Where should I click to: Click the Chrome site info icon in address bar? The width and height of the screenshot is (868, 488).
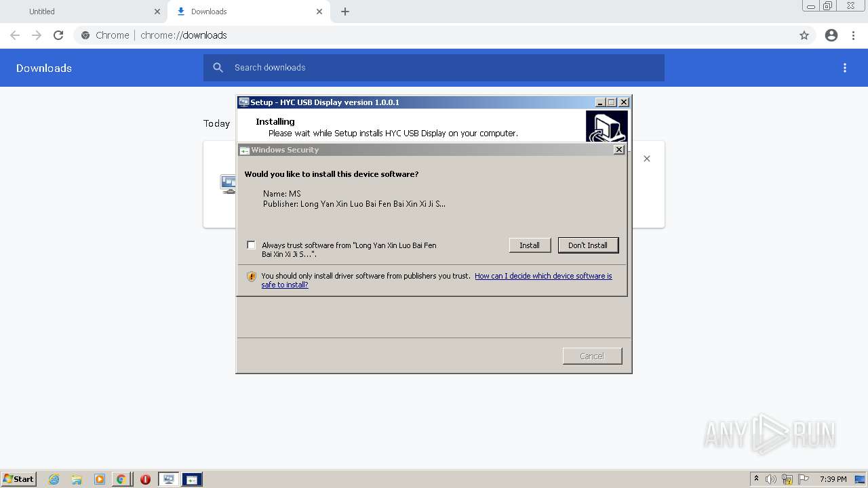click(x=85, y=35)
